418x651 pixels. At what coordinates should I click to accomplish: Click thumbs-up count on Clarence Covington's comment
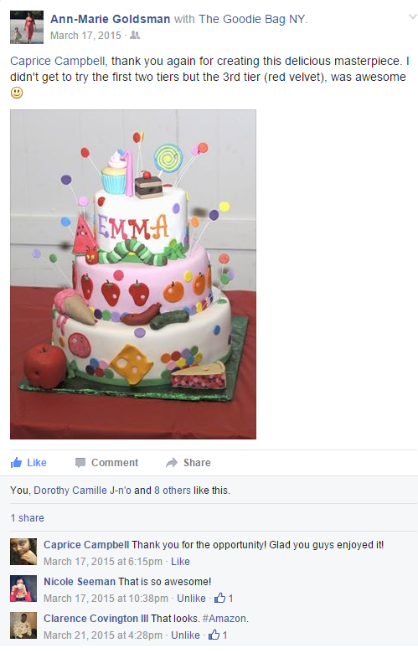218,635
